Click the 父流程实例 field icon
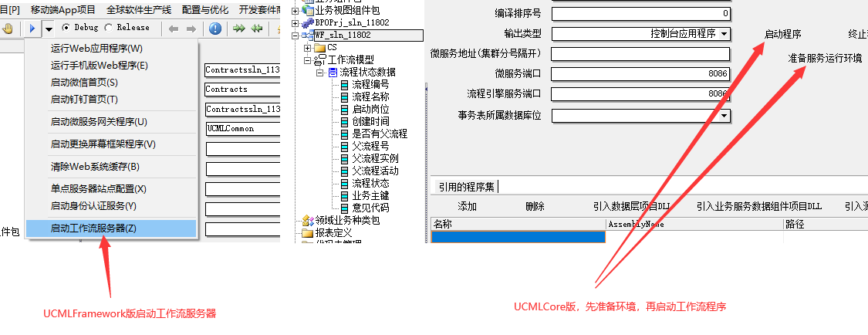This screenshot has width=868, height=335. (x=344, y=158)
